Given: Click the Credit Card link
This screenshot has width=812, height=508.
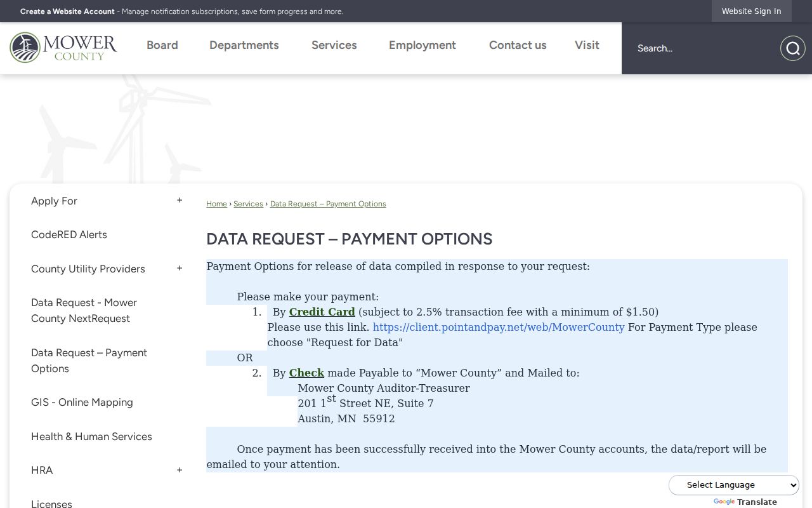Looking at the screenshot, I should tap(322, 312).
